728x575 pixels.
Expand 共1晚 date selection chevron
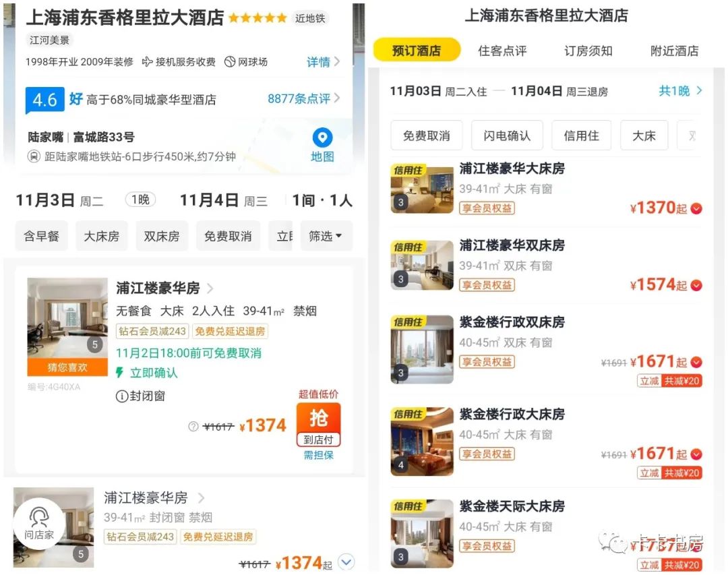[x=699, y=90]
